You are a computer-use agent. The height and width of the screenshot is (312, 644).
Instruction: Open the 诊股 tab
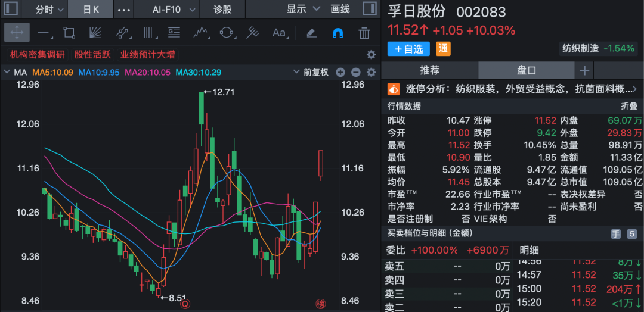tap(222, 10)
